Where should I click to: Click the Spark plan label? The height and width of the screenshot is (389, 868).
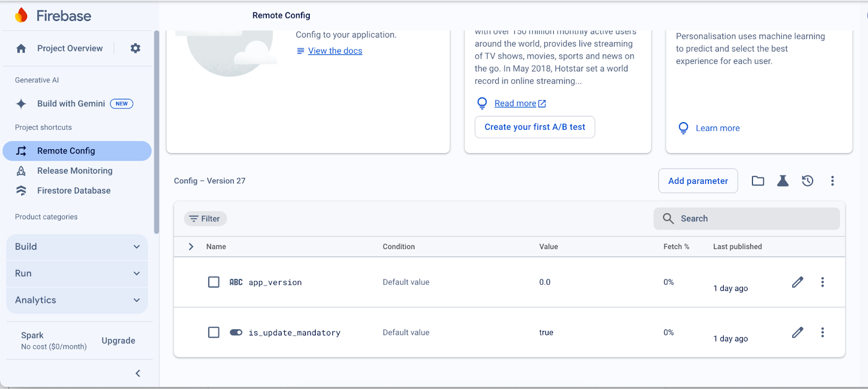click(x=33, y=335)
